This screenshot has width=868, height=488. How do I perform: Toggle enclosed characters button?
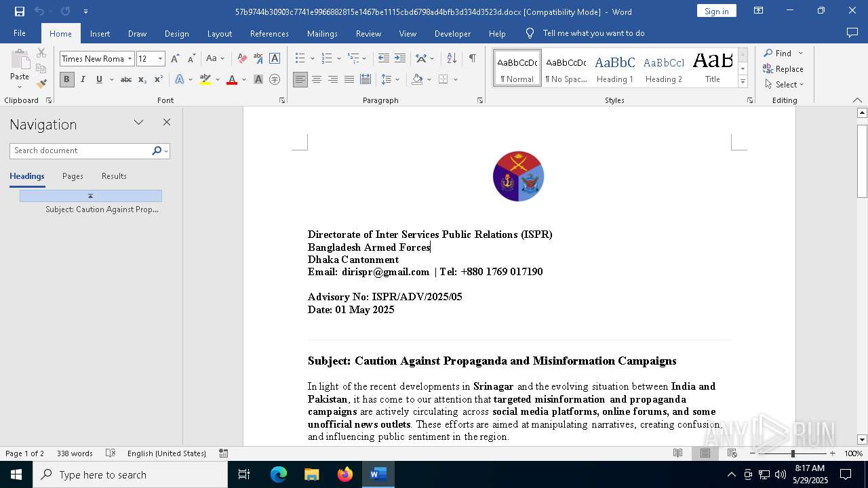click(x=275, y=80)
